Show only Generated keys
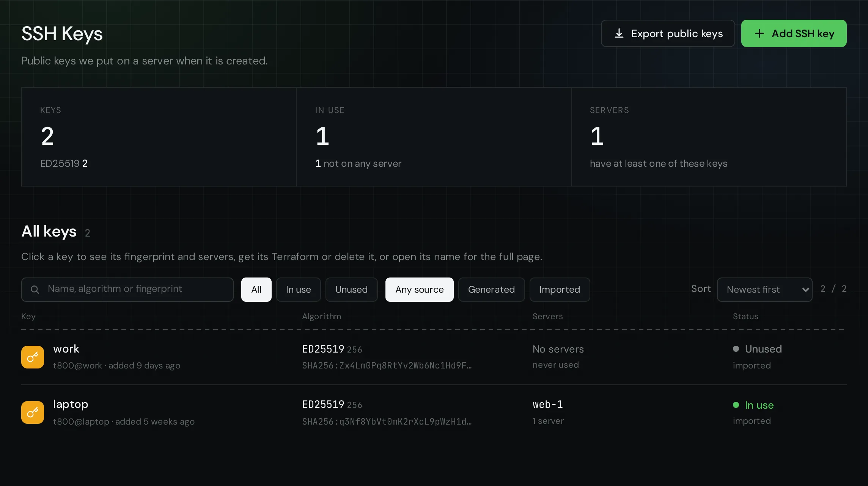This screenshot has width=868, height=486. pyautogui.click(x=492, y=290)
